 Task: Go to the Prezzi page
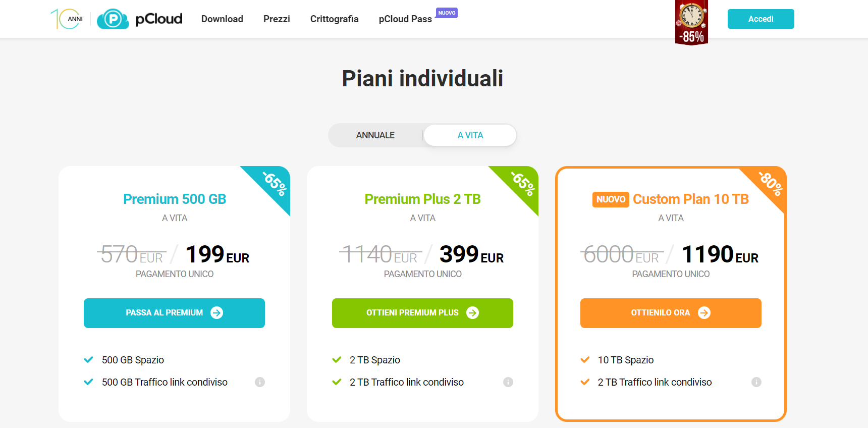point(277,19)
